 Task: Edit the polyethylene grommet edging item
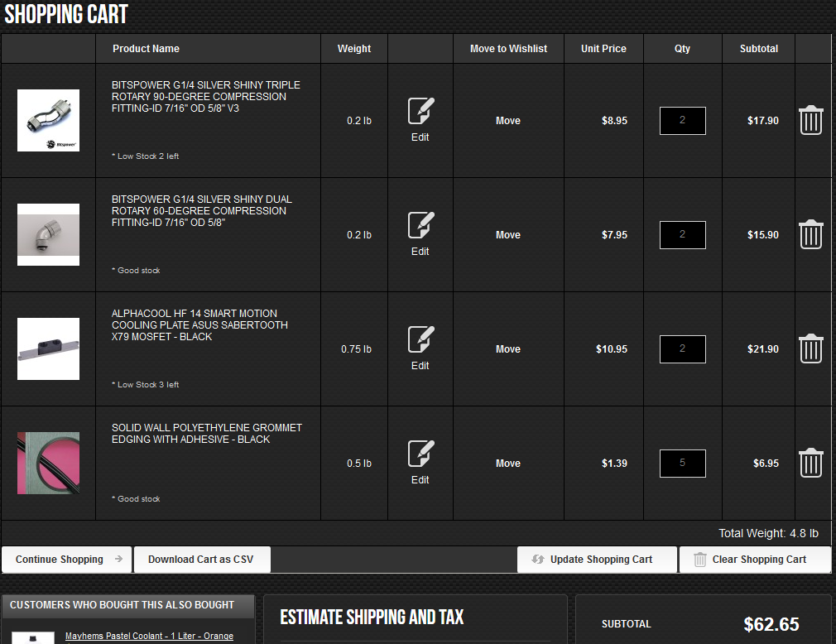point(420,462)
